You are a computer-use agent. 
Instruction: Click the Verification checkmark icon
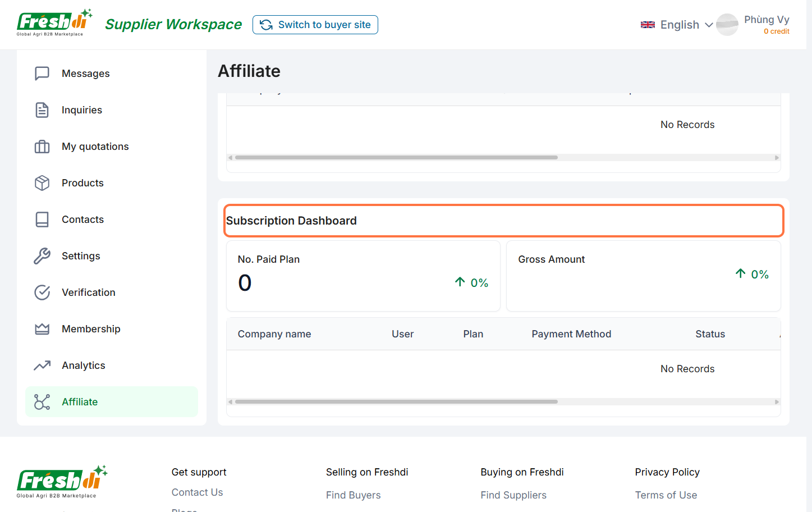point(42,292)
